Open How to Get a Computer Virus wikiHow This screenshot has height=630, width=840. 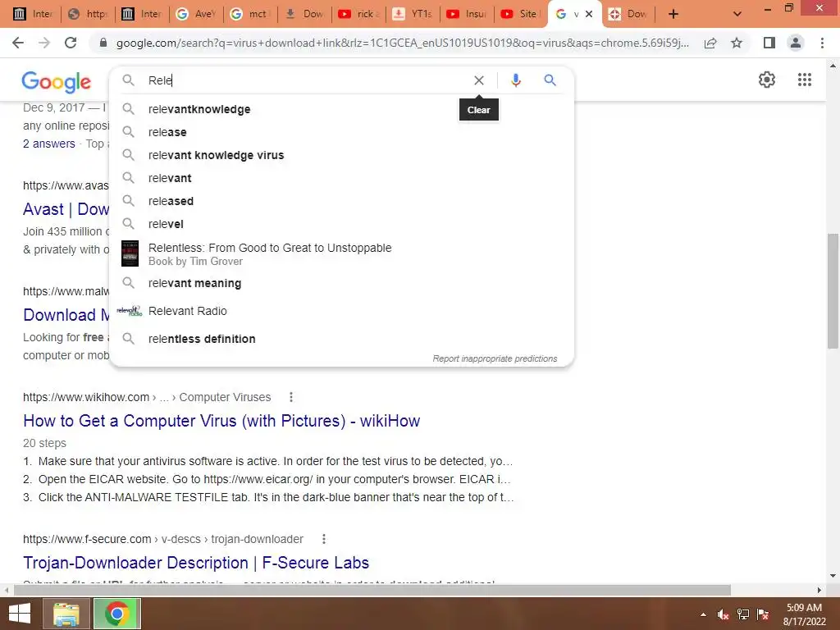(x=221, y=421)
